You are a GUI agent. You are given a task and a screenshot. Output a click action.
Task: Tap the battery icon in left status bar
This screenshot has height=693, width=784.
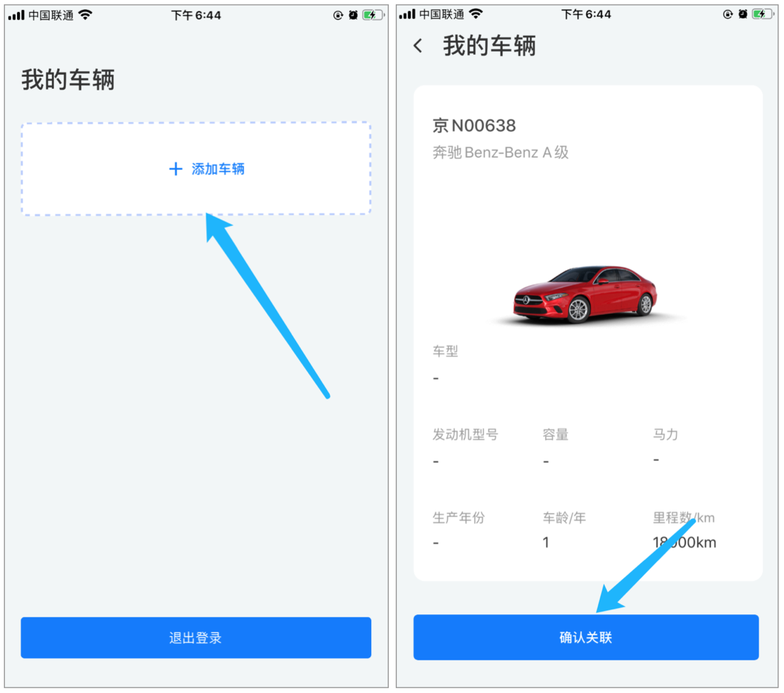pyautogui.click(x=373, y=15)
